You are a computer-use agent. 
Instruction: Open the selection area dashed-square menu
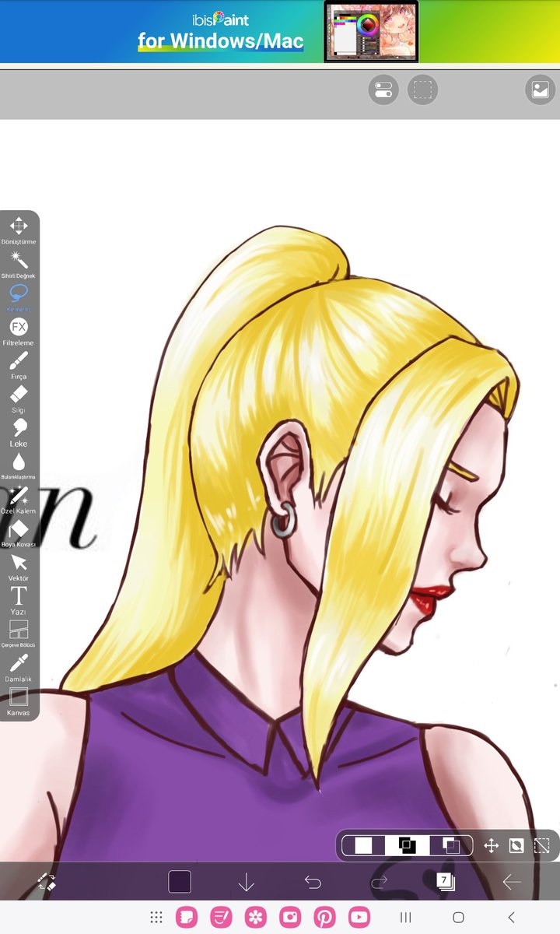[423, 90]
